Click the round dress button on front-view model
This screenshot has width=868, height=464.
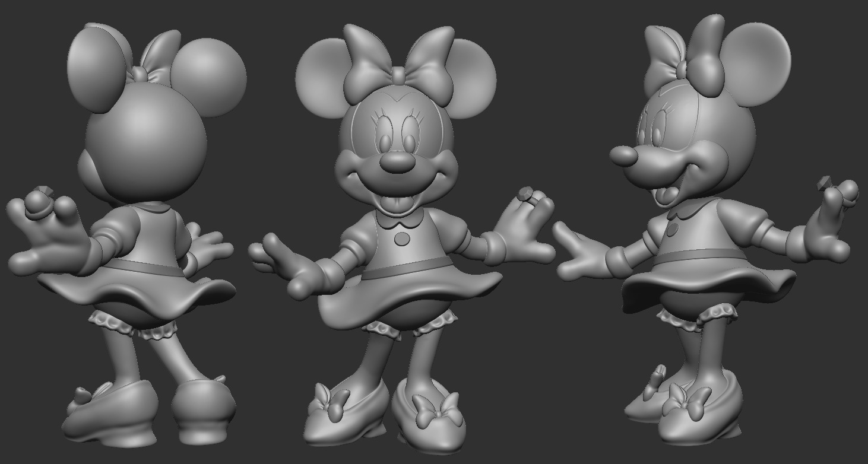point(402,239)
